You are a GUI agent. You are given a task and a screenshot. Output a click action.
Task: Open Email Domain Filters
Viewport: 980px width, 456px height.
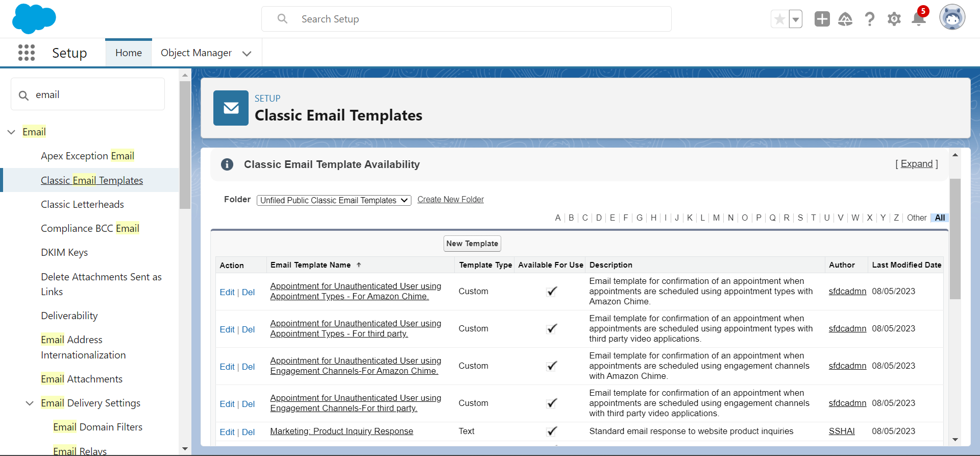coord(97,427)
